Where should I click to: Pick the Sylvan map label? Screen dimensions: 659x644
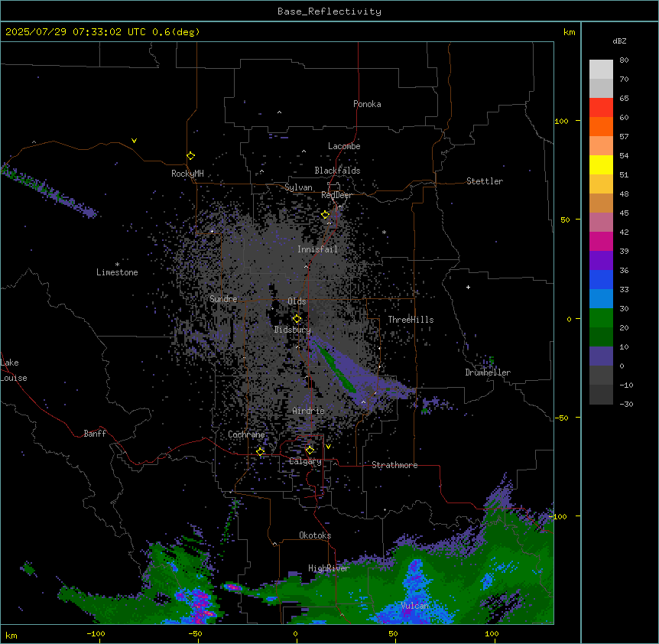[x=298, y=187]
